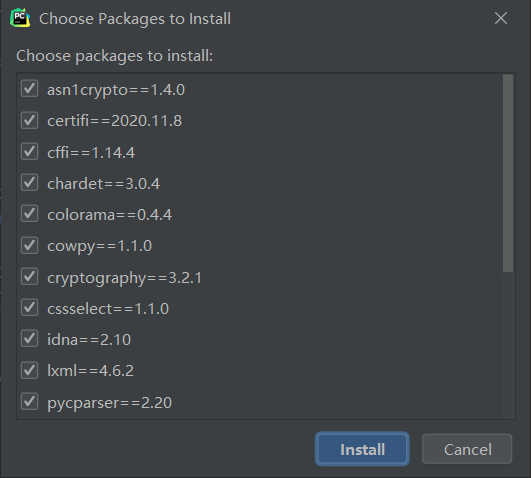Toggle the colorama==0.4.4 checkbox
531x478 pixels.
[x=29, y=214]
